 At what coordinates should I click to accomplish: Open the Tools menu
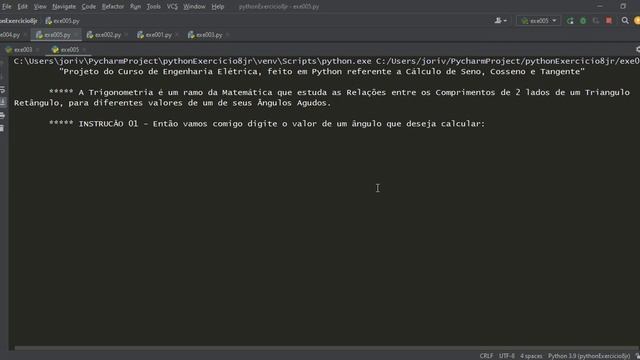tap(153, 7)
